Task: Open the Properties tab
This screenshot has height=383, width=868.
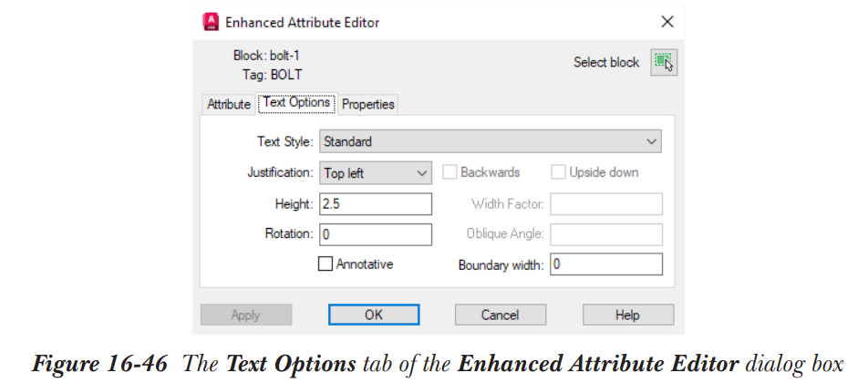Action: point(368,104)
